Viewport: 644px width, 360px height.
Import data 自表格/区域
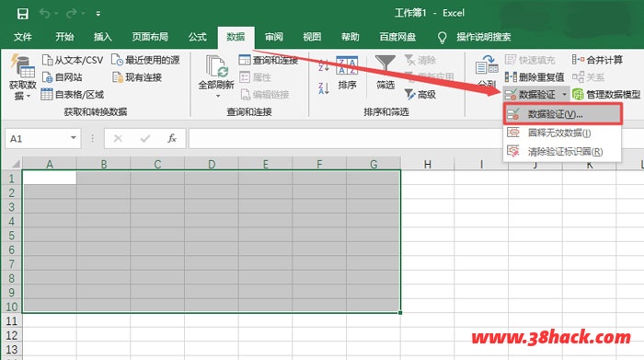point(73,95)
